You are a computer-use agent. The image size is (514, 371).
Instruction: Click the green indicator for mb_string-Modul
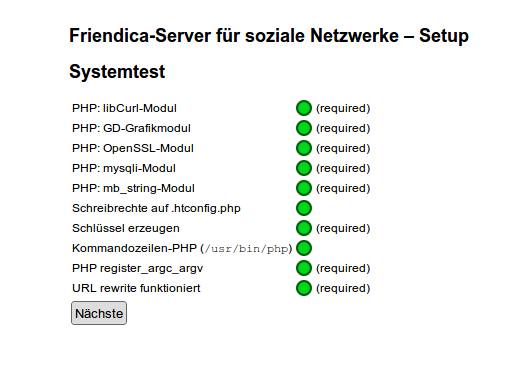click(304, 188)
